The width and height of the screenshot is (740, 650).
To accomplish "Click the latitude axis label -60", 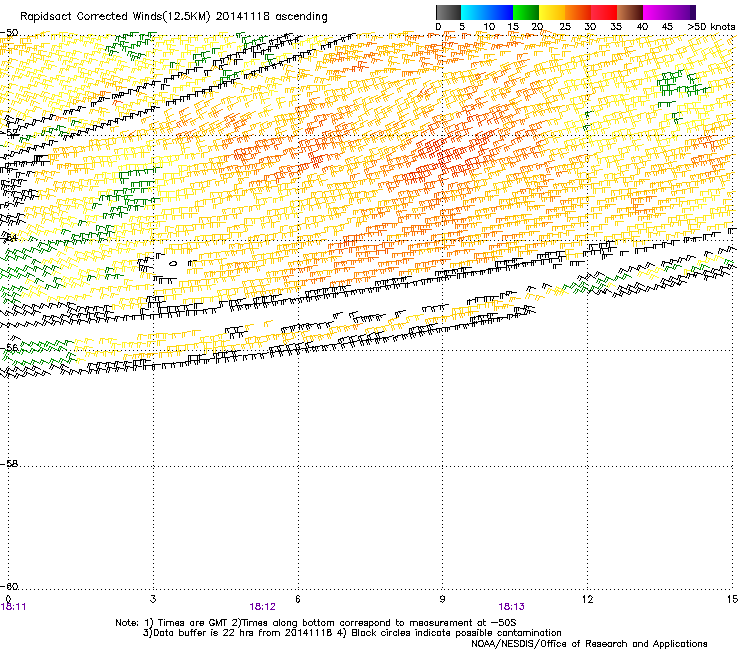I will click(9, 587).
